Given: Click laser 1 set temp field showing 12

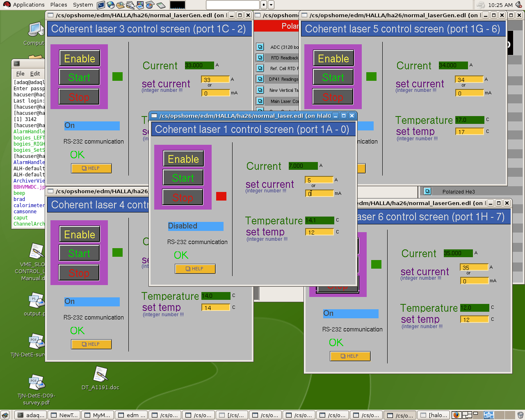Looking at the screenshot, I should coord(319,232).
